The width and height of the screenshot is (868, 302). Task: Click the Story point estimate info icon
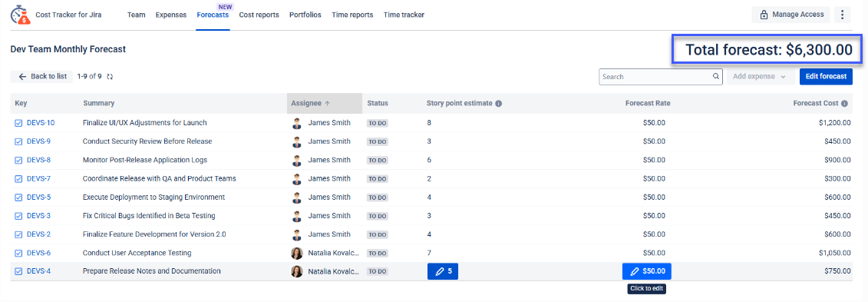(498, 103)
